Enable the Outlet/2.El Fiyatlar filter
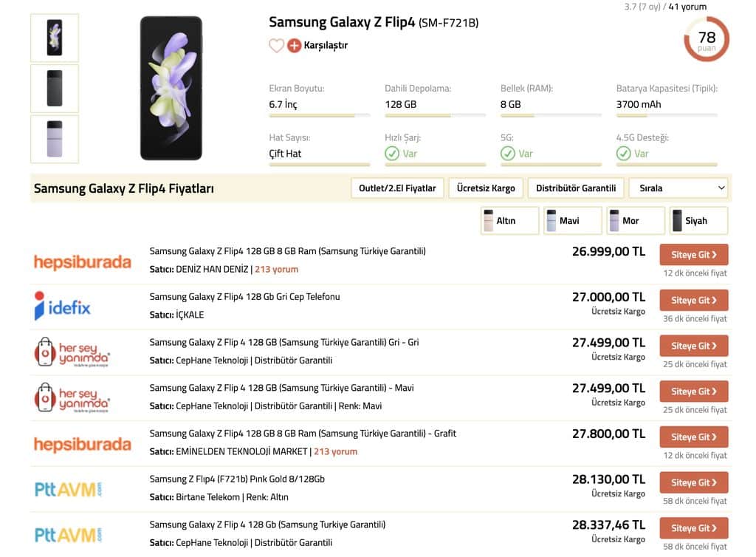 397,188
